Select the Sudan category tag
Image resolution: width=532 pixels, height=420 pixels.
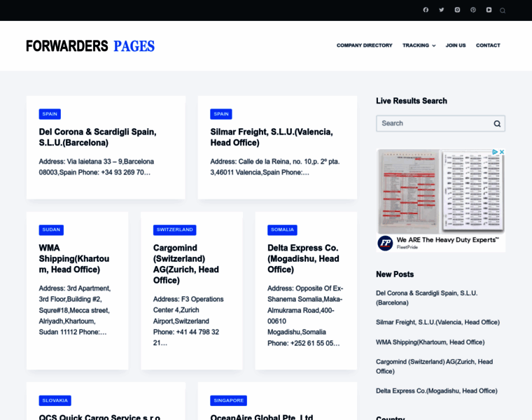(x=51, y=230)
